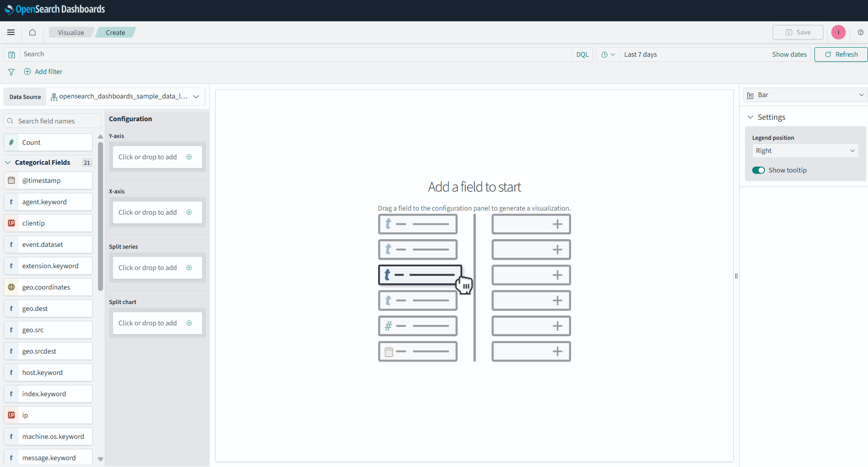
Task: Click the Show dates link
Action: (x=789, y=54)
